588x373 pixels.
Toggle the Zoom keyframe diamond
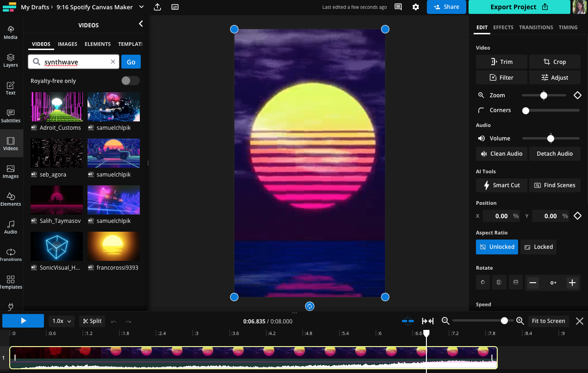[x=577, y=95]
